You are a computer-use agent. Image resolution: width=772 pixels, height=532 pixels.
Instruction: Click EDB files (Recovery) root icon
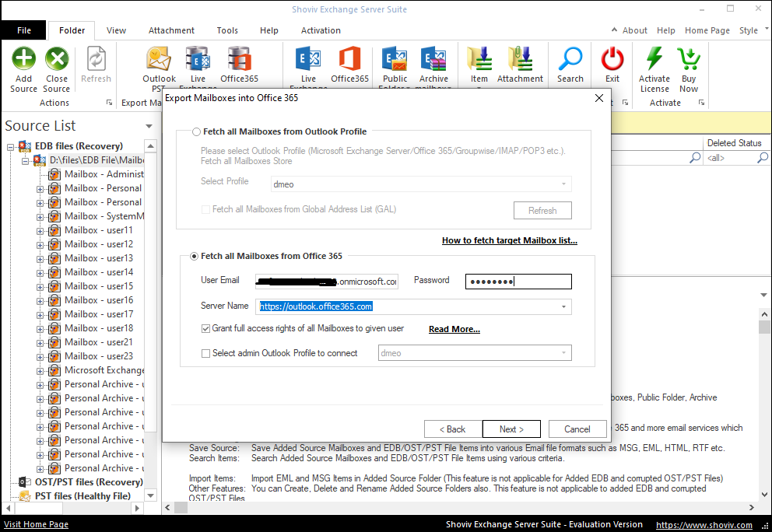pos(25,146)
